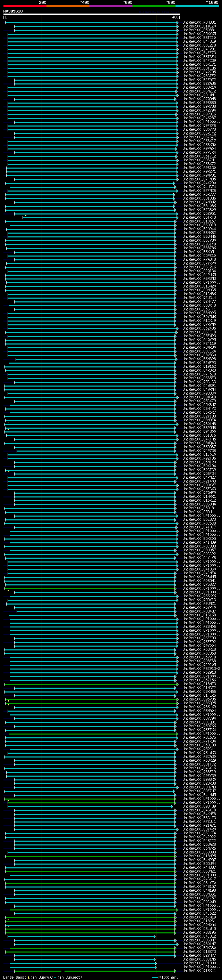The height and width of the screenshot is (980, 222).
Task: Click the green ~80% identity legend segment
Action: coord(154,6)
